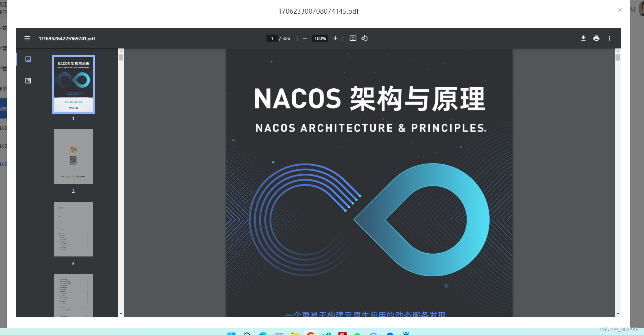644x335 pixels.
Task: Click the document view scroll down arrow
Action: pyautogui.click(x=618, y=314)
